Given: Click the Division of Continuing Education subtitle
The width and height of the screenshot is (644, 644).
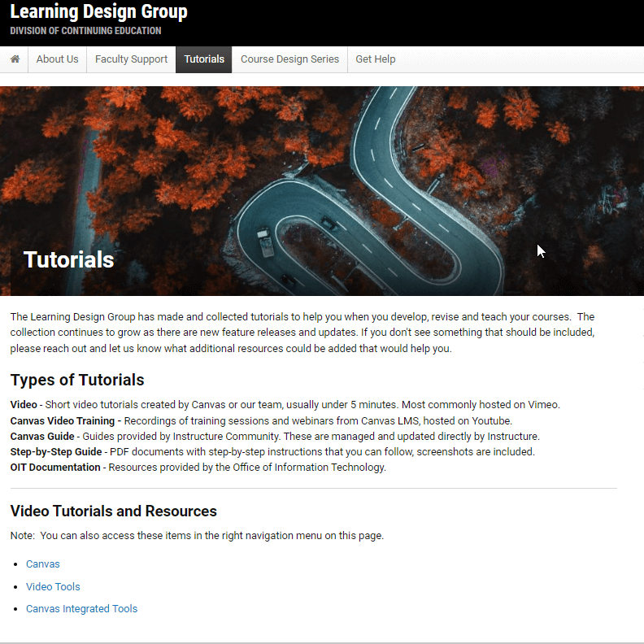Looking at the screenshot, I should (85, 31).
